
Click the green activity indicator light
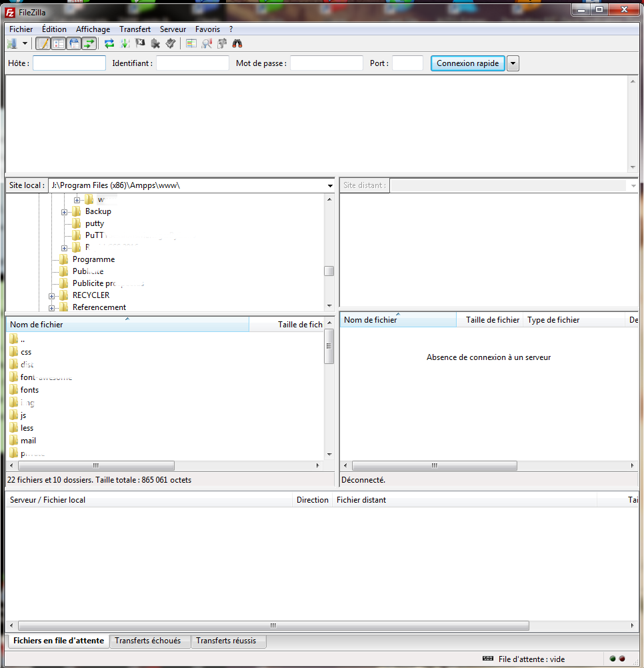tap(613, 659)
